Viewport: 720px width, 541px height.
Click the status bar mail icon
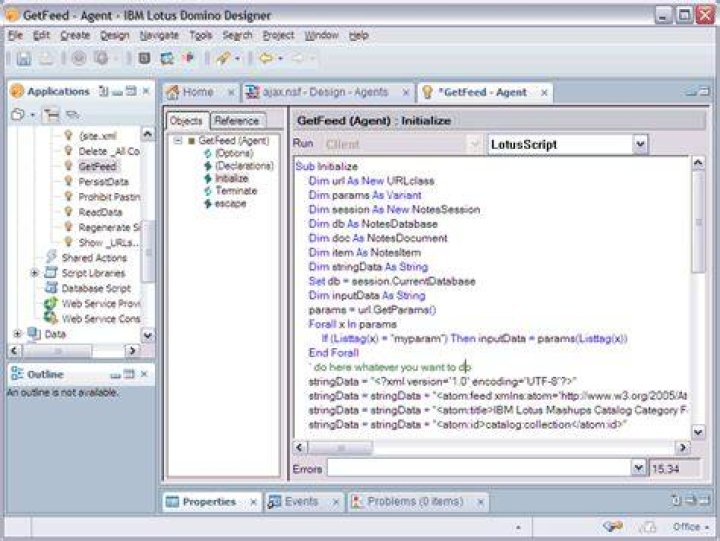612,527
